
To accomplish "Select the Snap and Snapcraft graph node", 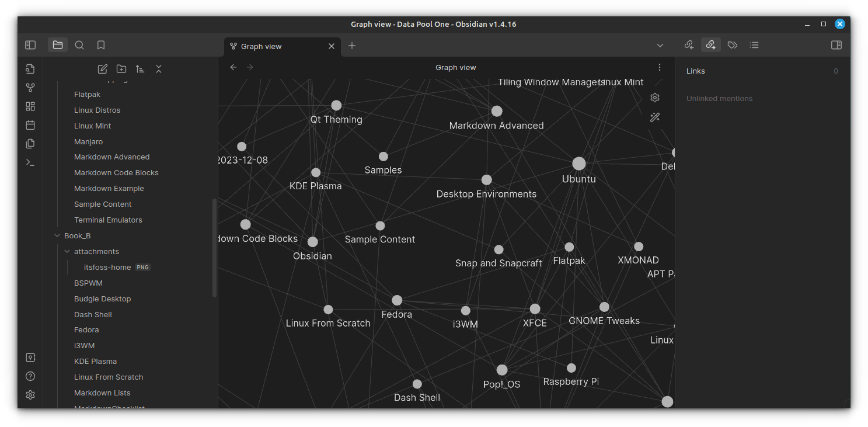I will pos(499,249).
